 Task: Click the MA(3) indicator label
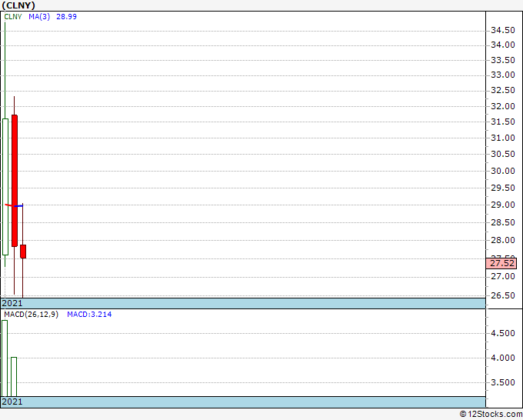tap(39, 17)
